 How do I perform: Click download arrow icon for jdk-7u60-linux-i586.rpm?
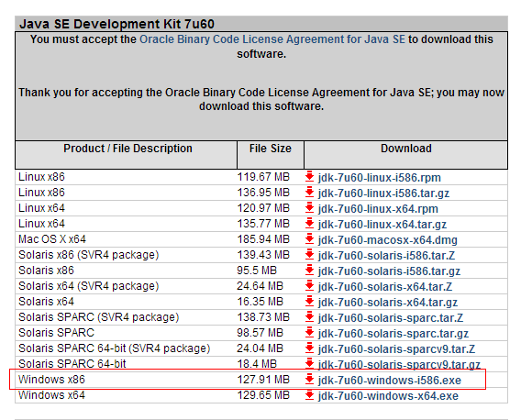(x=309, y=177)
